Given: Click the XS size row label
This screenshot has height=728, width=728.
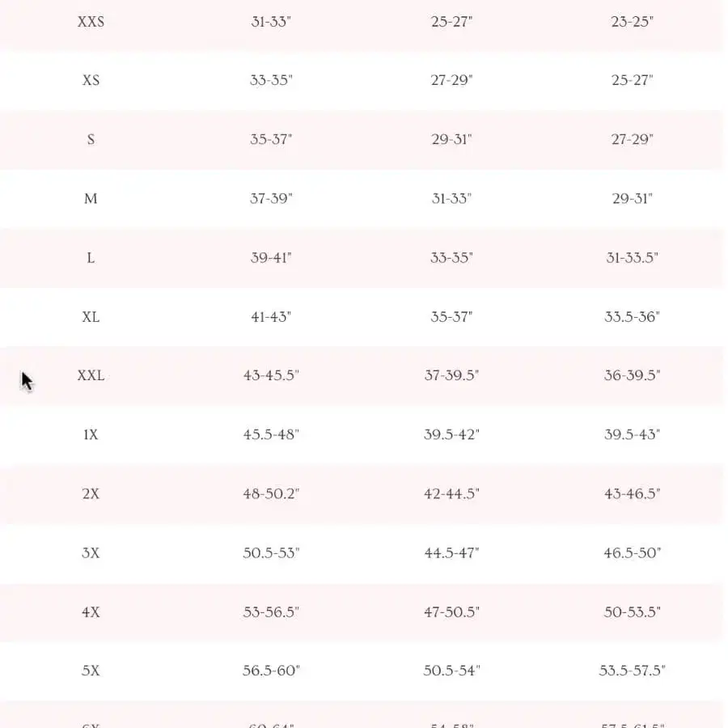Looking at the screenshot, I should (91, 80).
